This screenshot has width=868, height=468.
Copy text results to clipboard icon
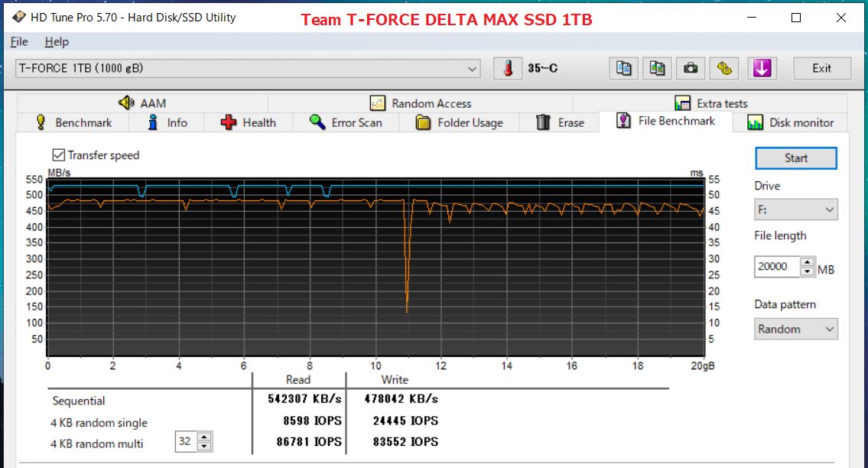[x=623, y=68]
